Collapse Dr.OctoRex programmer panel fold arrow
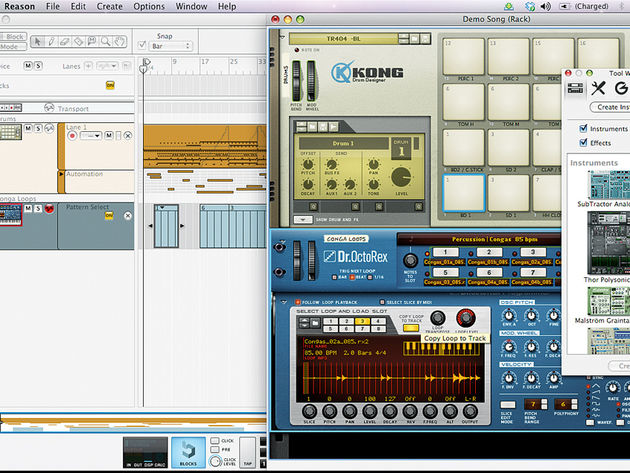 [284, 302]
